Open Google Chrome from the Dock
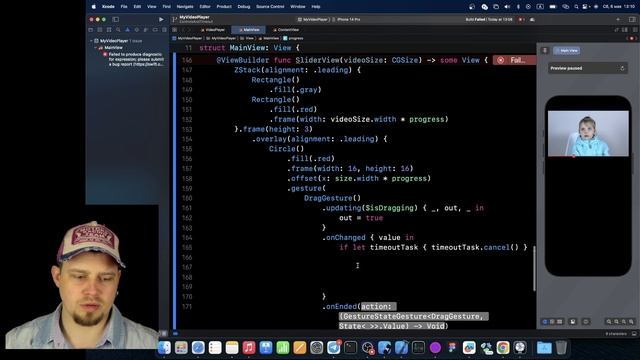 [x=503, y=347]
